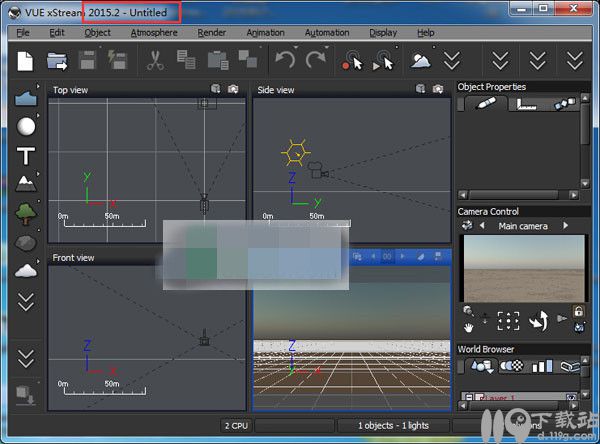Image resolution: width=600 pixels, height=444 pixels.
Task: Click the Save floppy disk icon
Action: click(x=87, y=60)
